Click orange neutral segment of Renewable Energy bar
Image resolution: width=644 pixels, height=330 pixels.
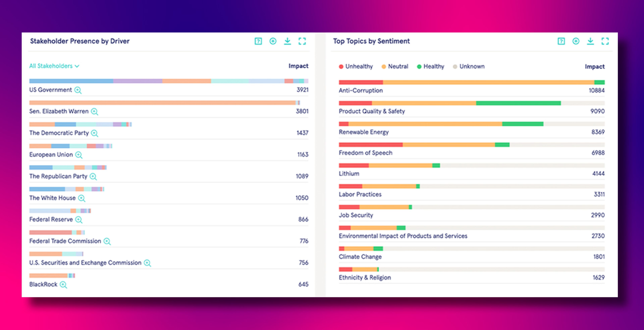[425, 124]
